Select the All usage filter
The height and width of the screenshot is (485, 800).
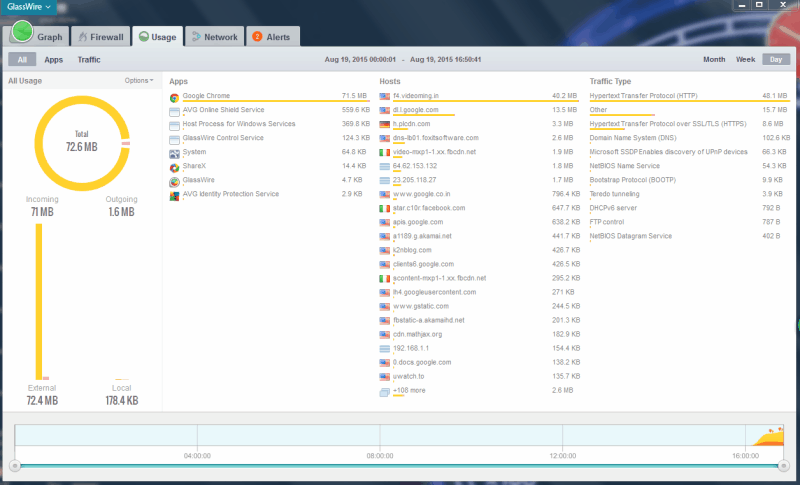click(x=22, y=59)
